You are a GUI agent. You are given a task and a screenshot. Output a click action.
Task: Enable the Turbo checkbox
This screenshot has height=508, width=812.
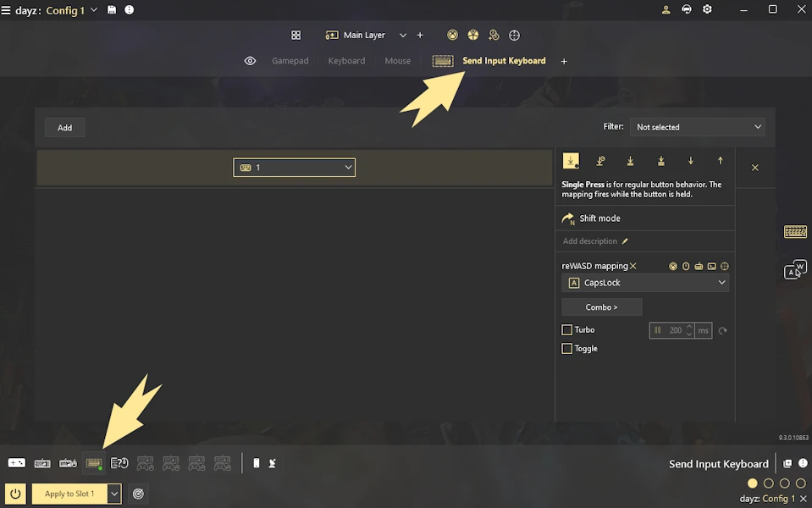coord(567,330)
